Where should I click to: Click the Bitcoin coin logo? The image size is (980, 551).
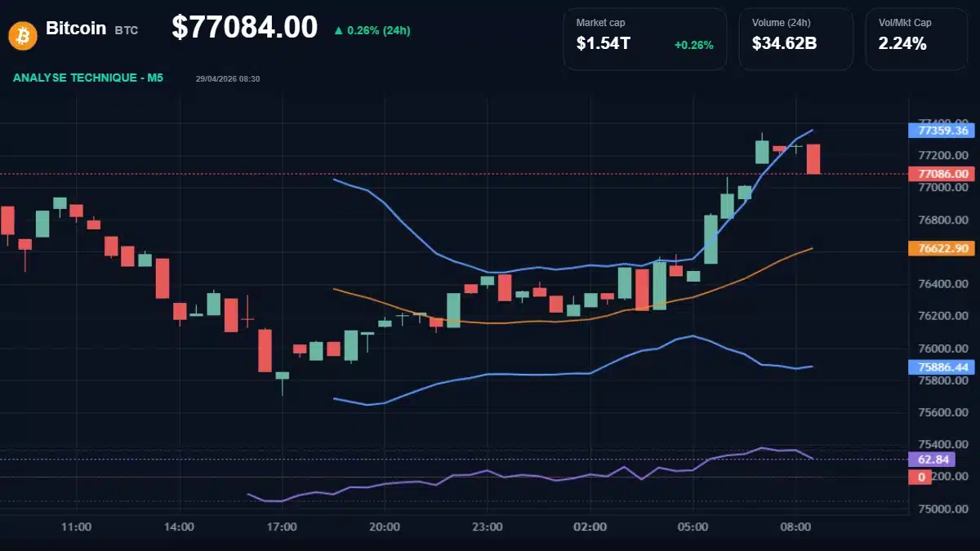pyautogui.click(x=22, y=34)
